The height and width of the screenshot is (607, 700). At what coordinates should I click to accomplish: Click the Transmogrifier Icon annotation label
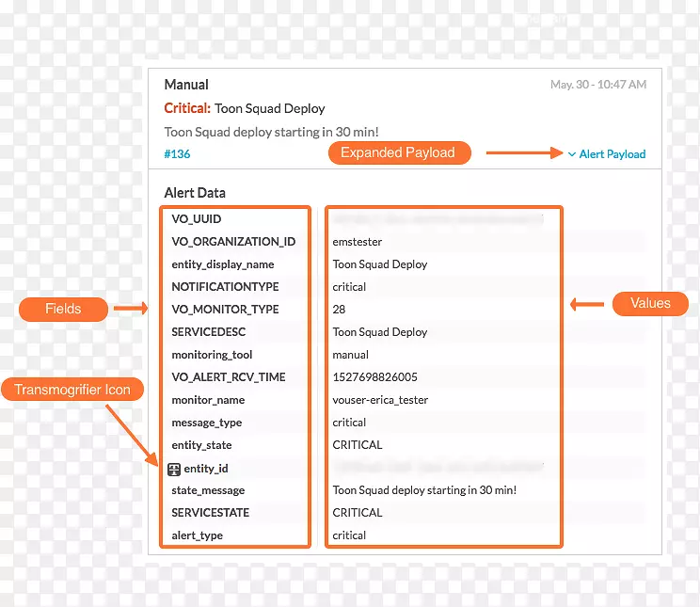pos(72,390)
